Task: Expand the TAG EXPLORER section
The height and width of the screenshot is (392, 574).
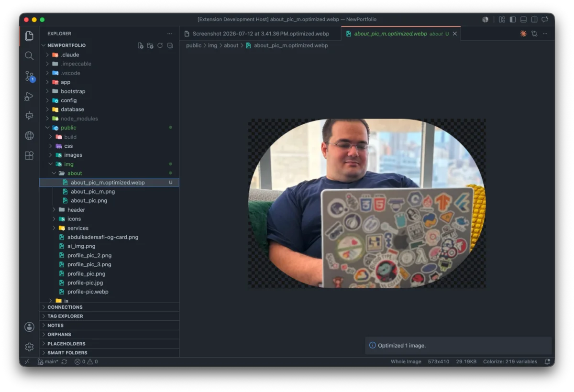Action: [109, 316]
